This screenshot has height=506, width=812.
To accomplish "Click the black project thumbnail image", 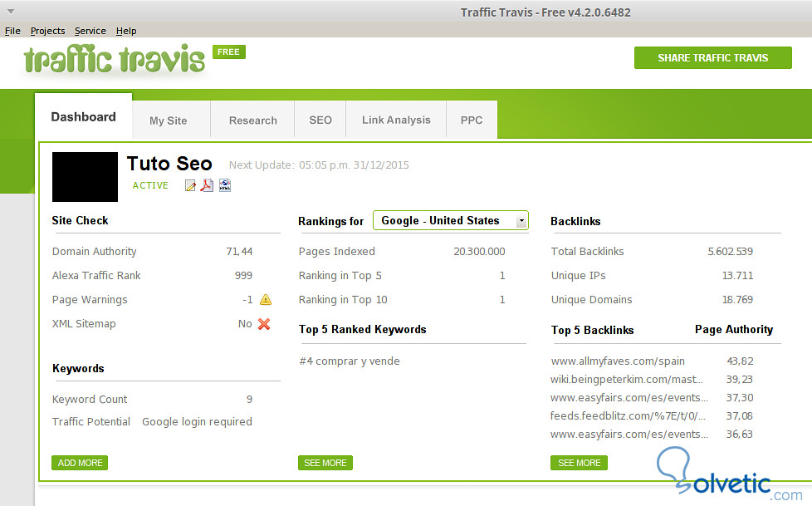I will tap(85, 177).
